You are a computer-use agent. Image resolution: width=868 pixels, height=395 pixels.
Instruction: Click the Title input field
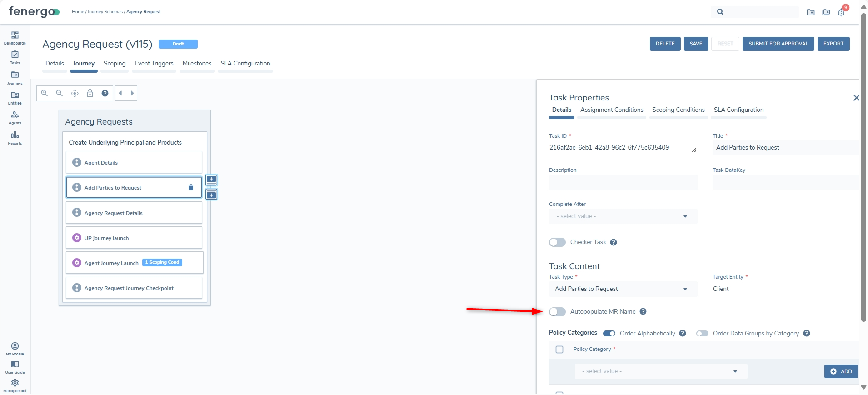pyautogui.click(x=786, y=148)
